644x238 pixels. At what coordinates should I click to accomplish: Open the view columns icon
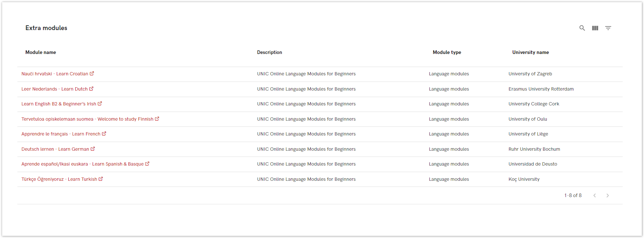click(x=595, y=28)
